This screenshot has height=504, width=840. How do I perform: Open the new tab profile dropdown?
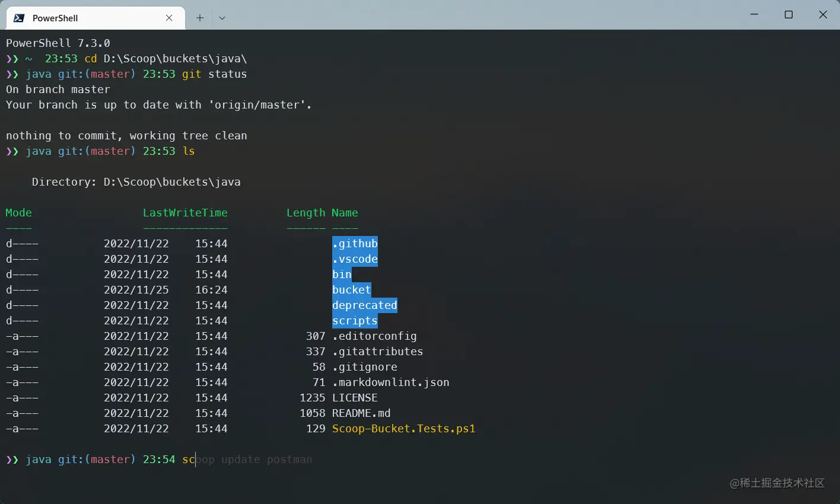pyautogui.click(x=222, y=18)
